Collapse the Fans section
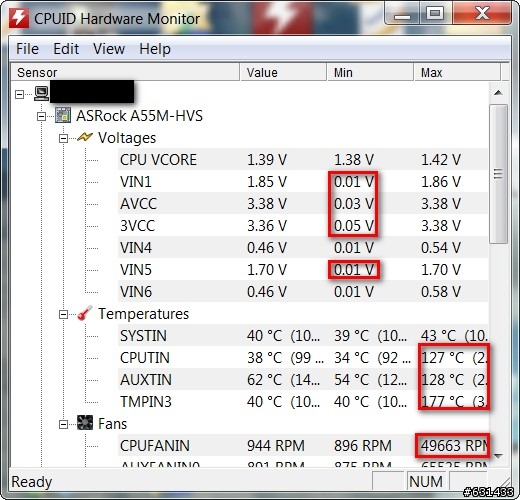This screenshot has height=500, width=520. [63, 424]
